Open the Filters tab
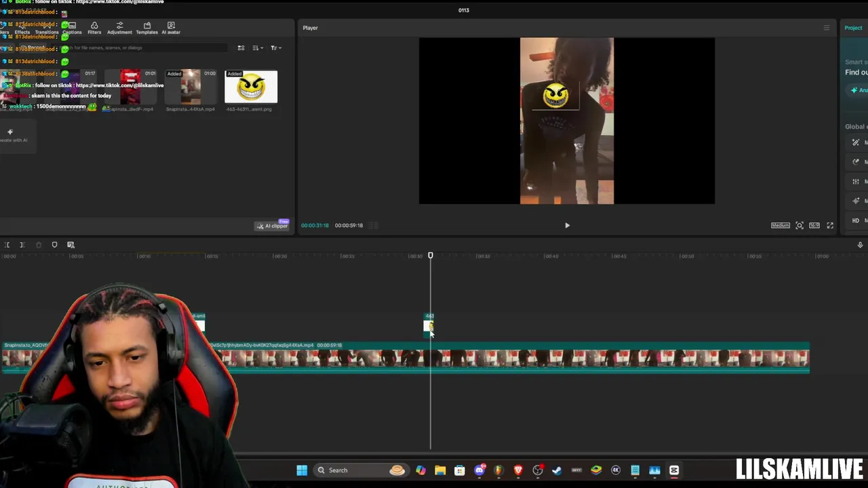 [94, 28]
